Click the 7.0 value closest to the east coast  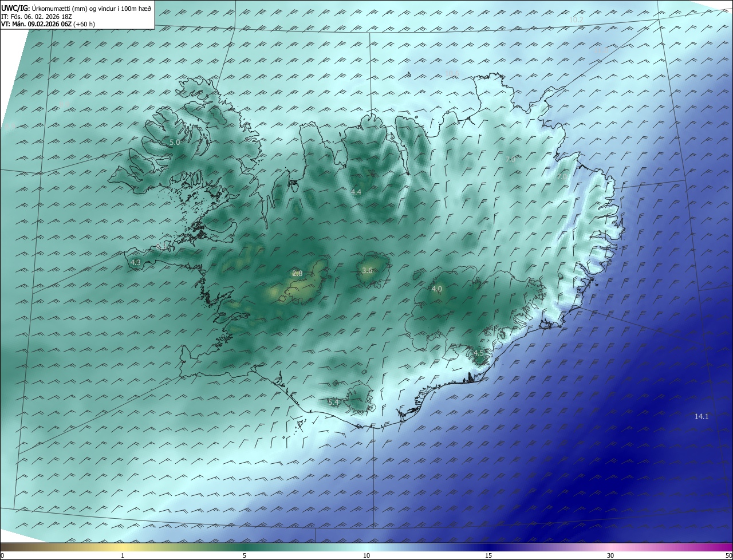562,178
